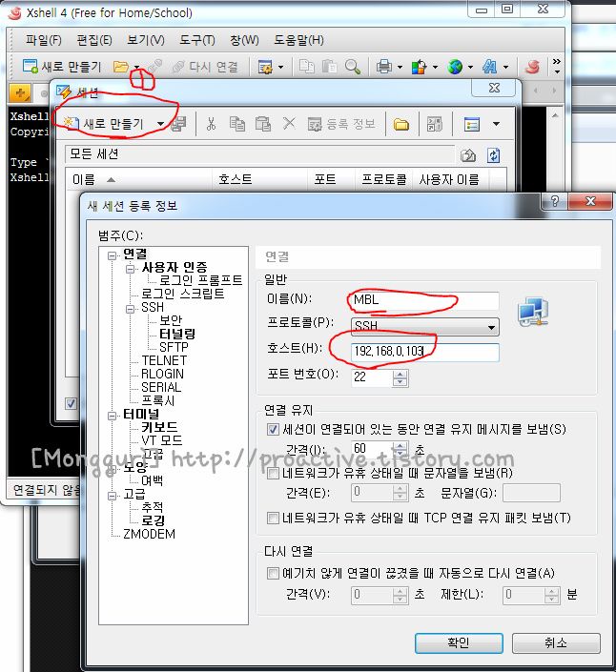Select Tunneling (터널링) in category tree
This screenshot has height=672, width=616.
(x=177, y=334)
